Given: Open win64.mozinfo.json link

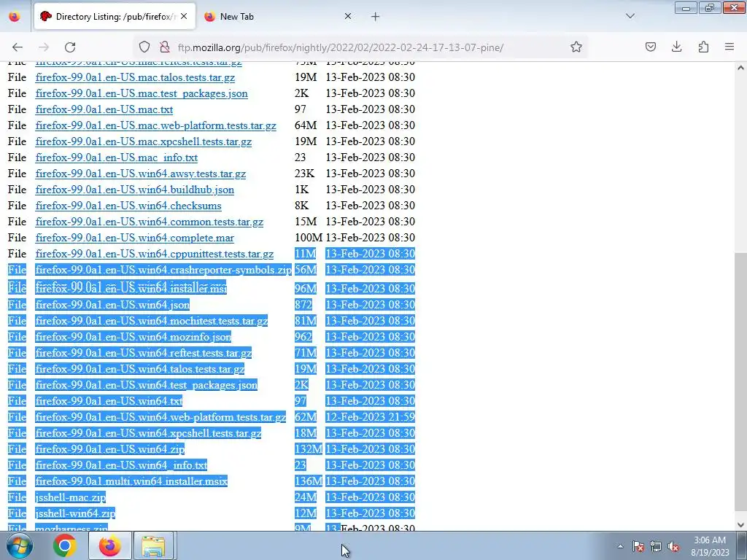Looking at the screenshot, I should (x=133, y=337).
